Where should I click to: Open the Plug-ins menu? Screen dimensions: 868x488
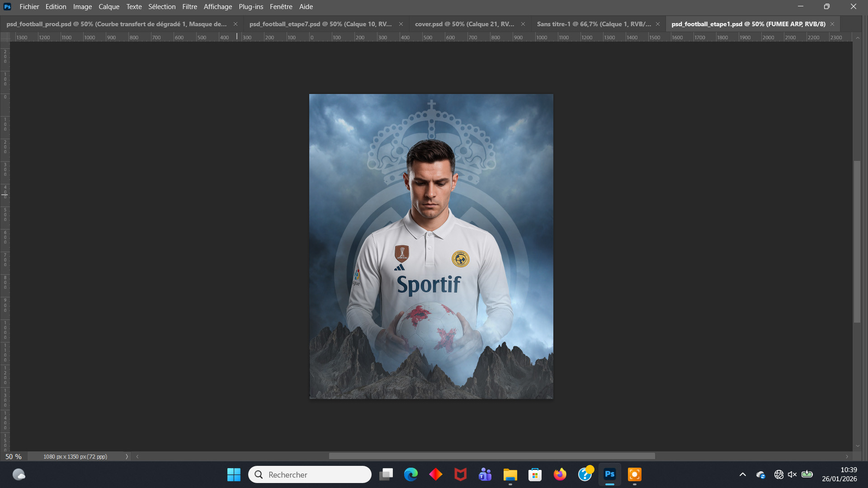point(251,6)
